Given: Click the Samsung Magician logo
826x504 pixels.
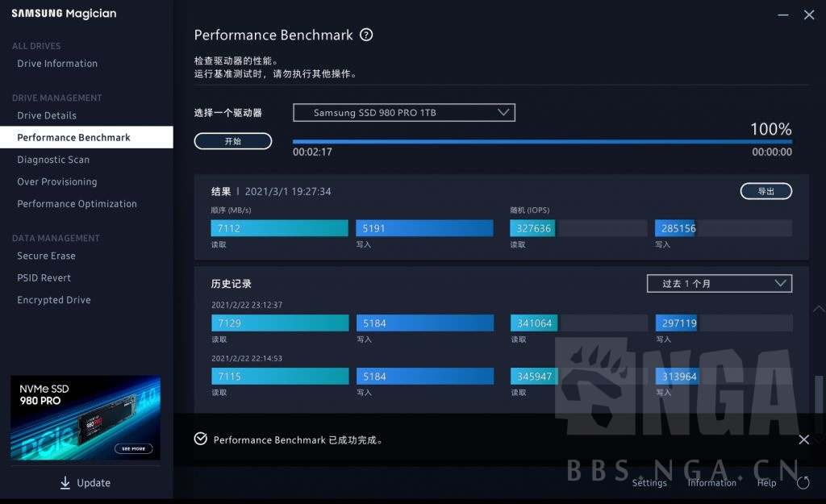Looking at the screenshot, I should point(63,14).
